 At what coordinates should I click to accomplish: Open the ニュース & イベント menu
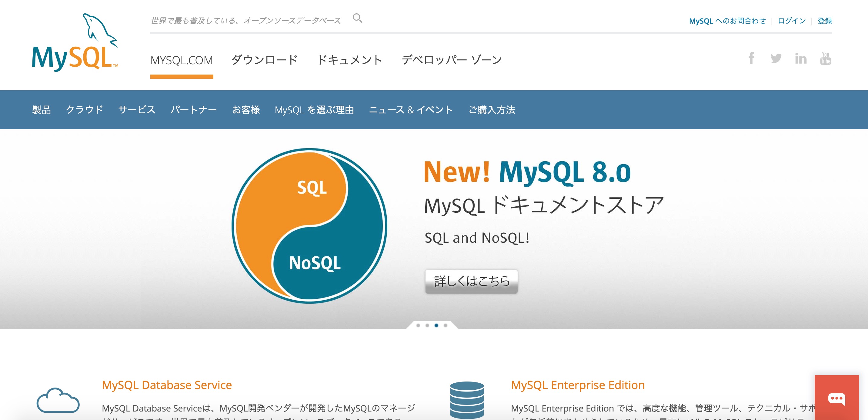[x=411, y=110]
